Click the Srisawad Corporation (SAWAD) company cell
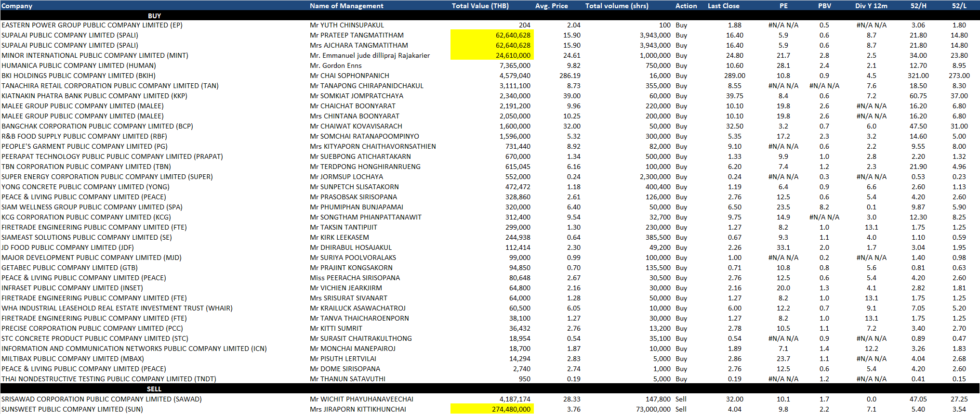Screen dimensions: 980x414 (102, 399)
